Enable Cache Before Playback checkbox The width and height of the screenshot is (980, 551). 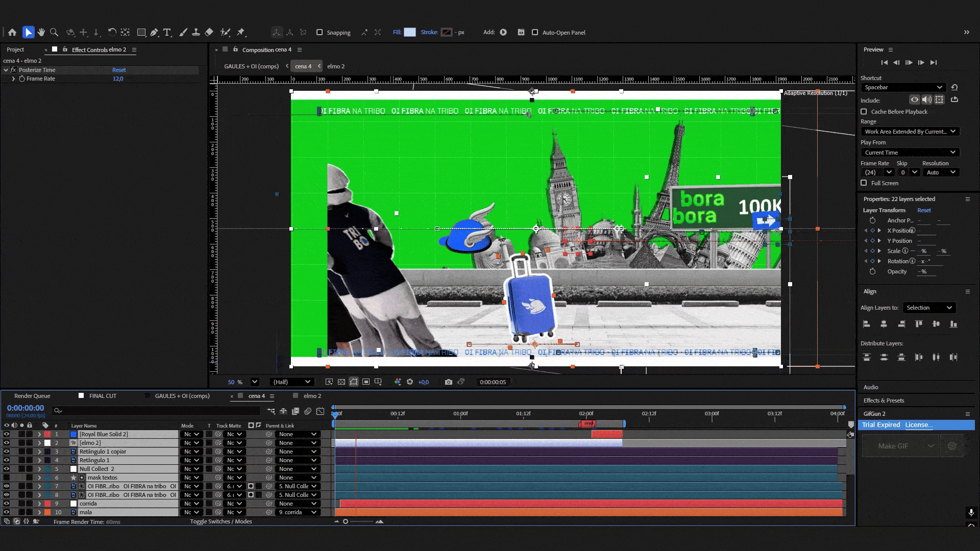click(x=864, y=111)
